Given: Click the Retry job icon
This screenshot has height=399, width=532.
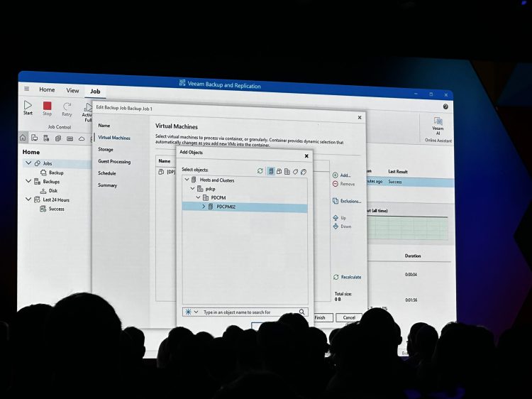Looking at the screenshot, I should click(x=67, y=109).
